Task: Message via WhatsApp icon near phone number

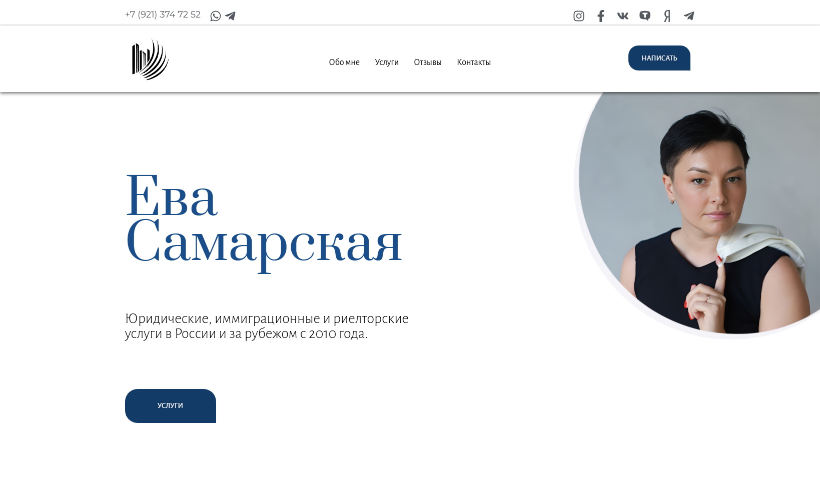Action: pos(216,16)
